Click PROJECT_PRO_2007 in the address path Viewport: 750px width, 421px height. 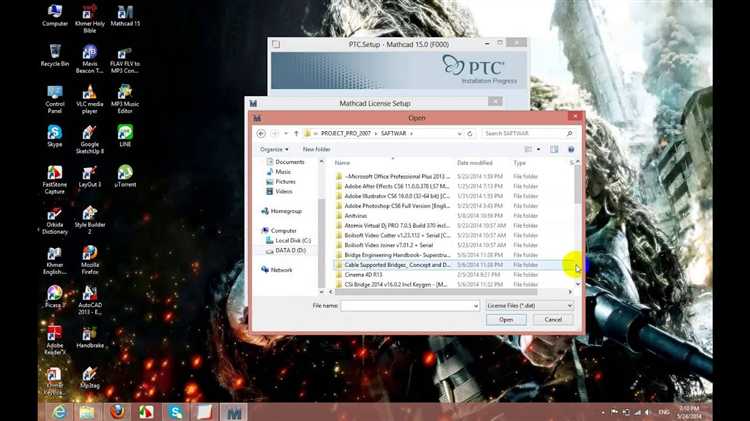point(346,133)
